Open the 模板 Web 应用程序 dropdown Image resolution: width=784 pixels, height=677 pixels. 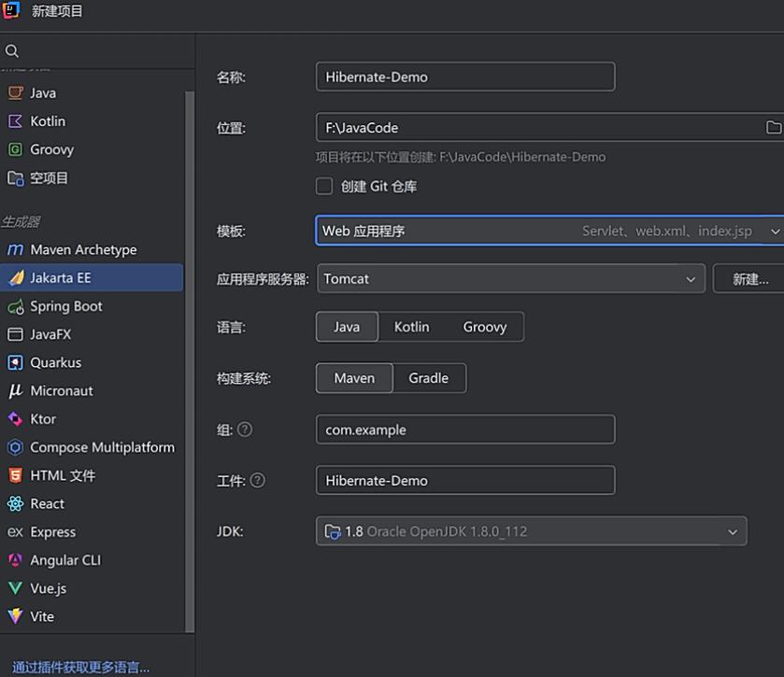pos(549,231)
